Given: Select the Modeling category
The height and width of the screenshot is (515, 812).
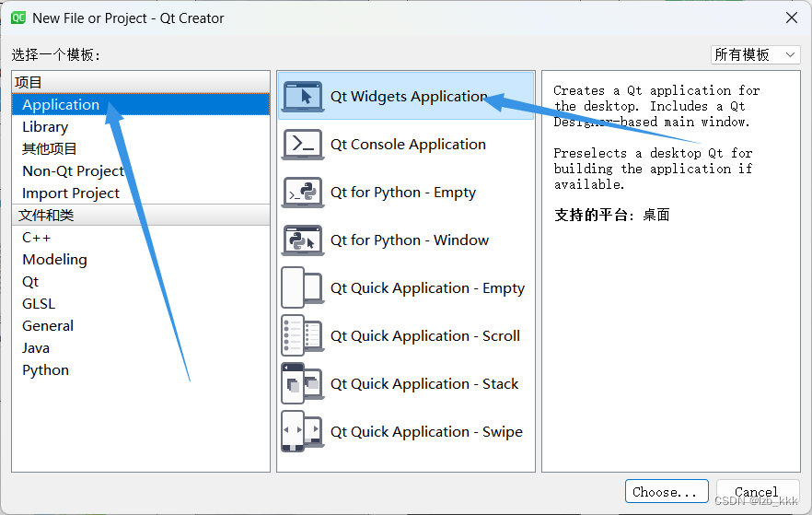Looking at the screenshot, I should click(x=141, y=260).
